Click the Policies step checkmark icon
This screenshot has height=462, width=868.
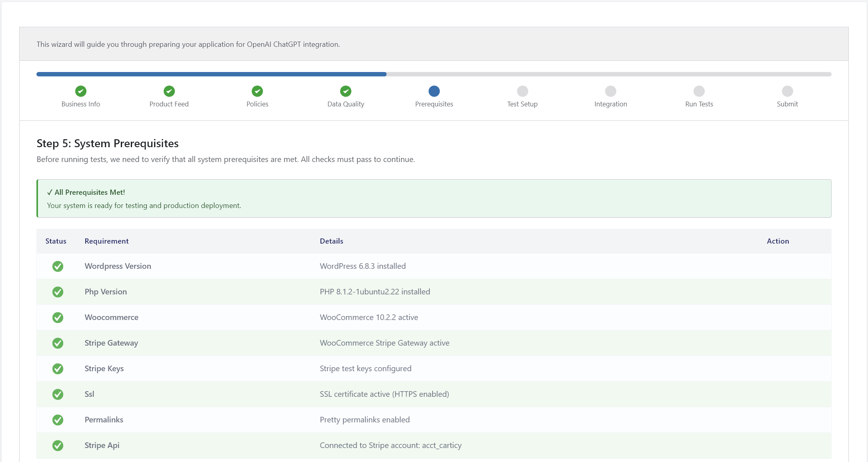257,91
